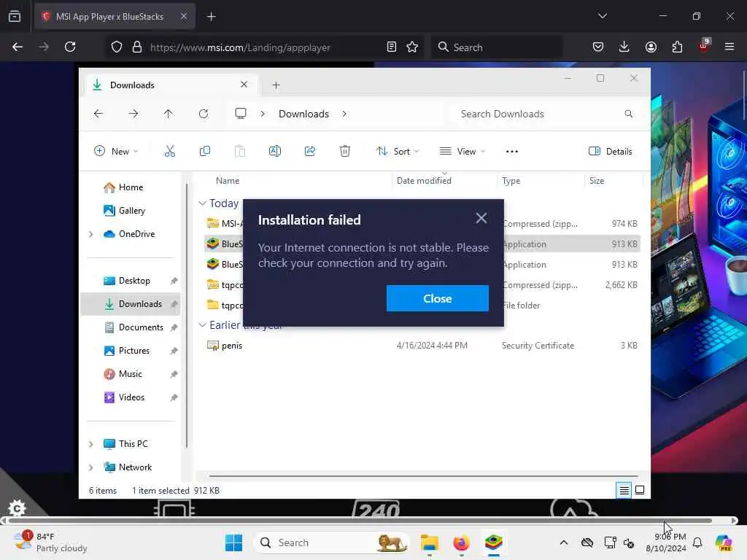Open the Sort dropdown
Viewport: 747px width, 560px height.
point(398,152)
